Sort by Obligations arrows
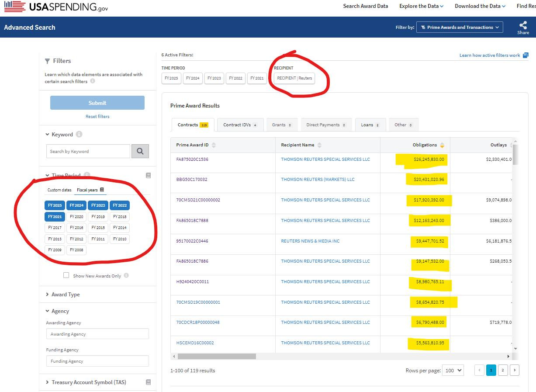This screenshot has width=536, height=392. (442, 145)
